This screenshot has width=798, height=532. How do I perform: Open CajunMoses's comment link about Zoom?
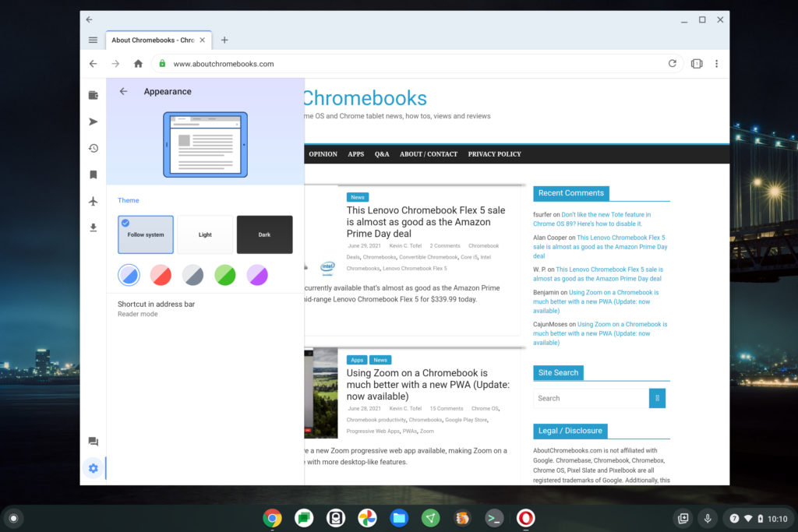pos(600,333)
